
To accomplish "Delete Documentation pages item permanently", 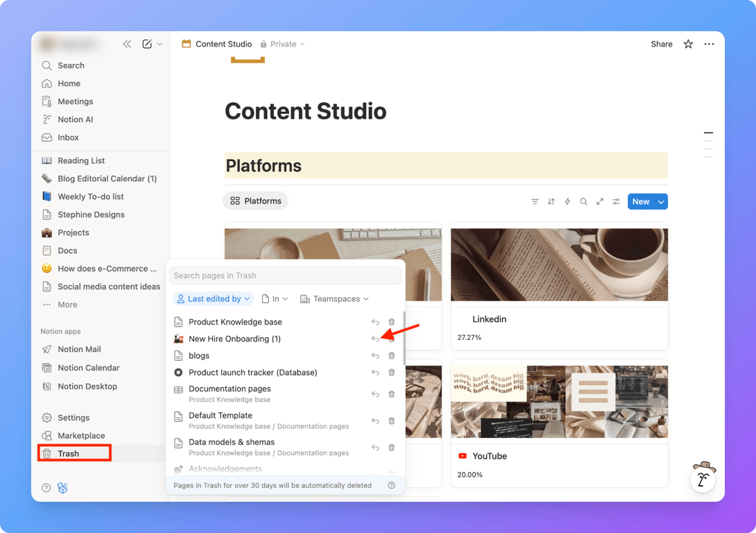I will pos(391,394).
